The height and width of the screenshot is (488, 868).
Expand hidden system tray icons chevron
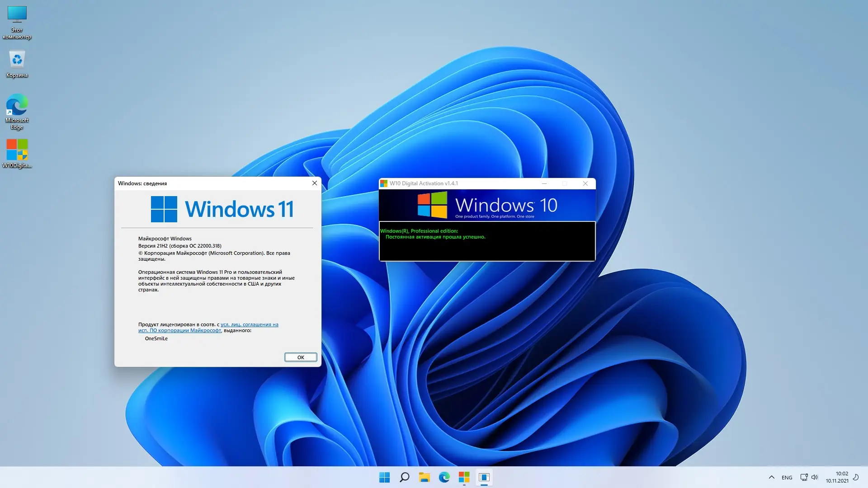point(771,477)
